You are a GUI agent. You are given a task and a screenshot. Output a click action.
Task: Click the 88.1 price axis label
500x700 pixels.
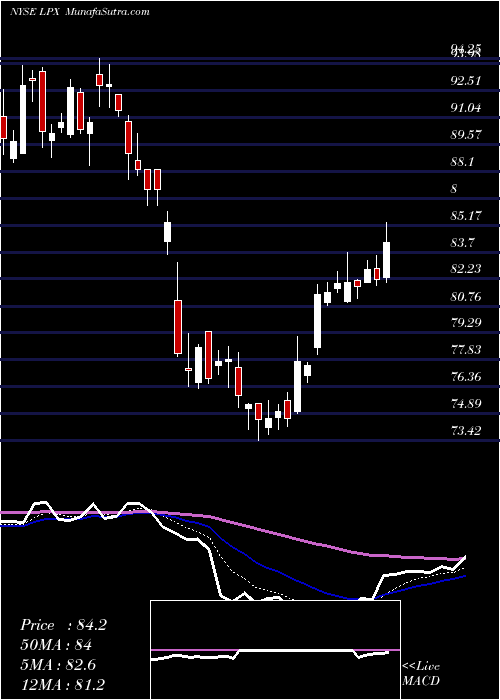coord(462,162)
